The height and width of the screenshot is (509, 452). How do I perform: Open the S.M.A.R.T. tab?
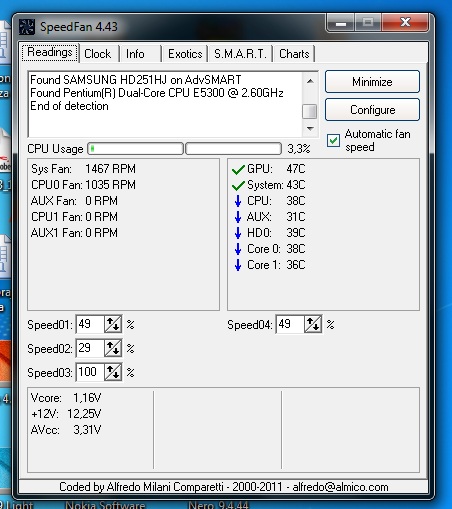[240, 54]
